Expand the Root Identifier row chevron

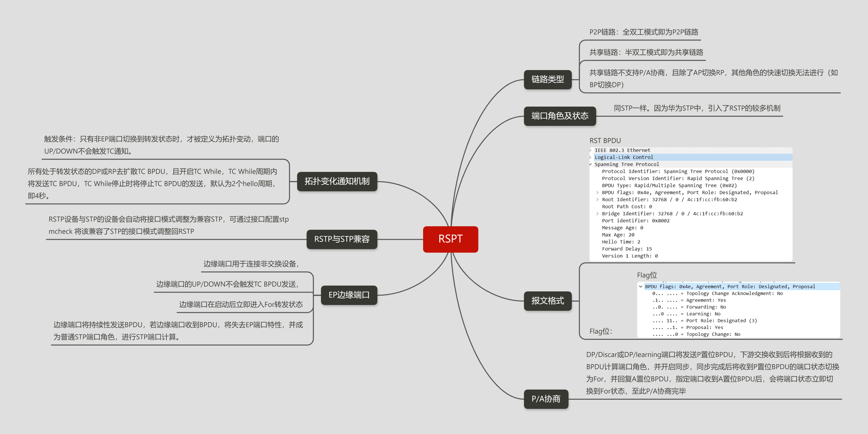pos(598,200)
